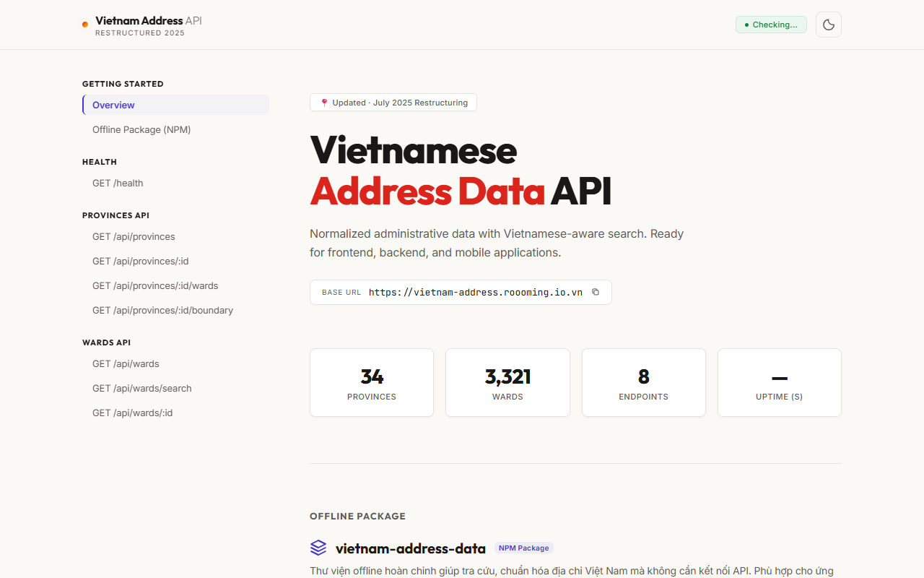Click the RESTRUCTURED 2025 subtitle
Image resolution: width=924 pixels, height=578 pixels.
(x=140, y=33)
